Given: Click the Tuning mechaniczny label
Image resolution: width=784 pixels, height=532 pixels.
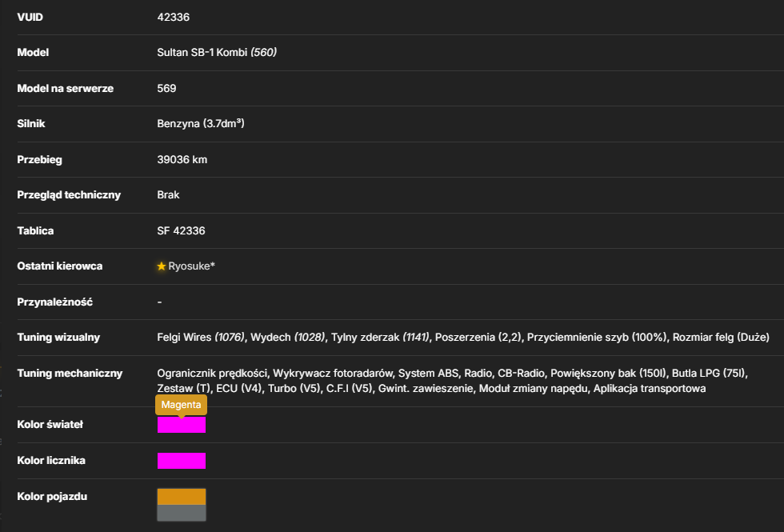Looking at the screenshot, I should pos(70,373).
